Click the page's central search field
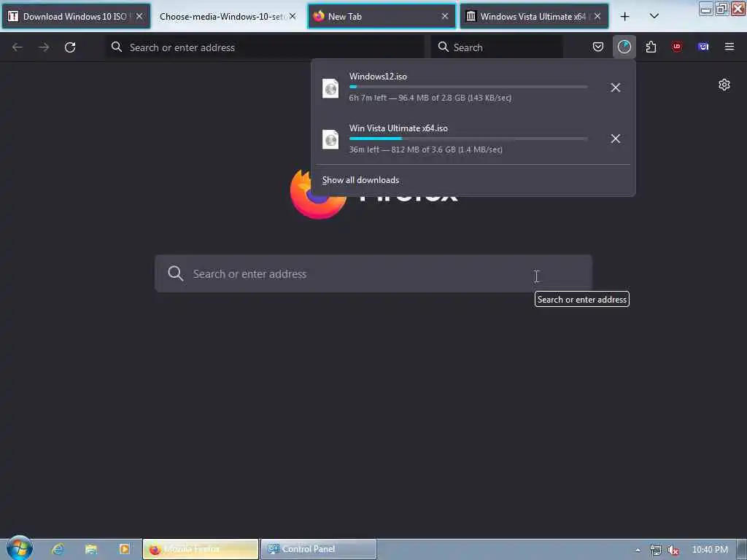This screenshot has height=560, width=747. 373,274
